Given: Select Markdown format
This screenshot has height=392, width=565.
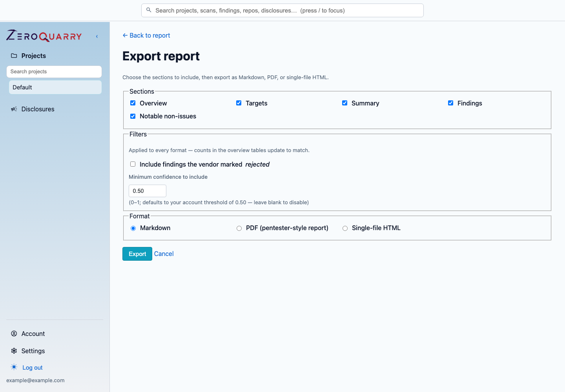Looking at the screenshot, I should click(x=133, y=228).
